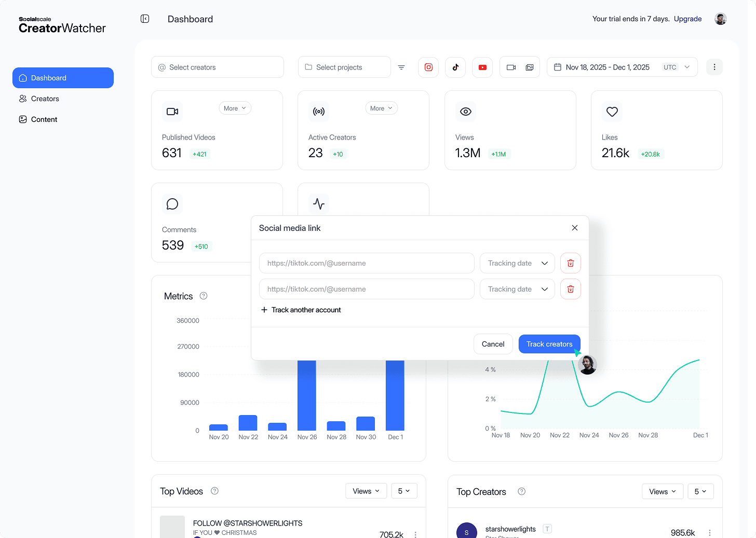Open the date range picker Nov 18 - Dec 1
756x538 pixels.
click(x=622, y=67)
